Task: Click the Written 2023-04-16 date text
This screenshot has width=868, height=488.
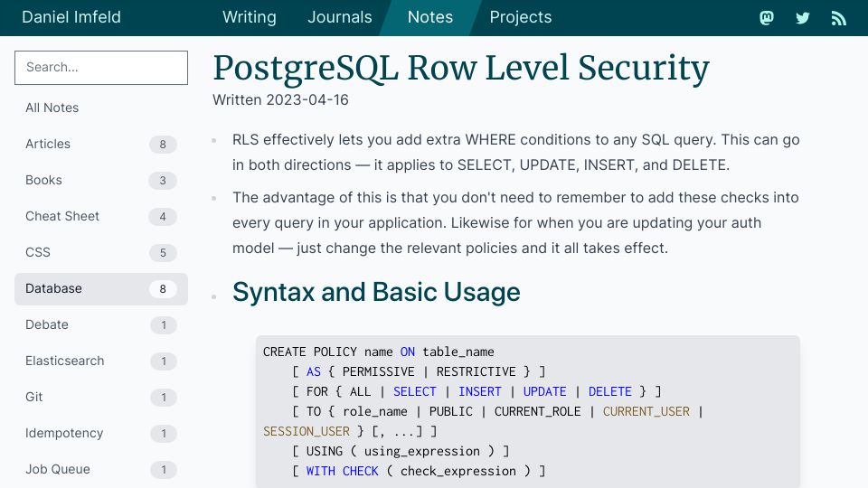Action: tap(280, 100)
